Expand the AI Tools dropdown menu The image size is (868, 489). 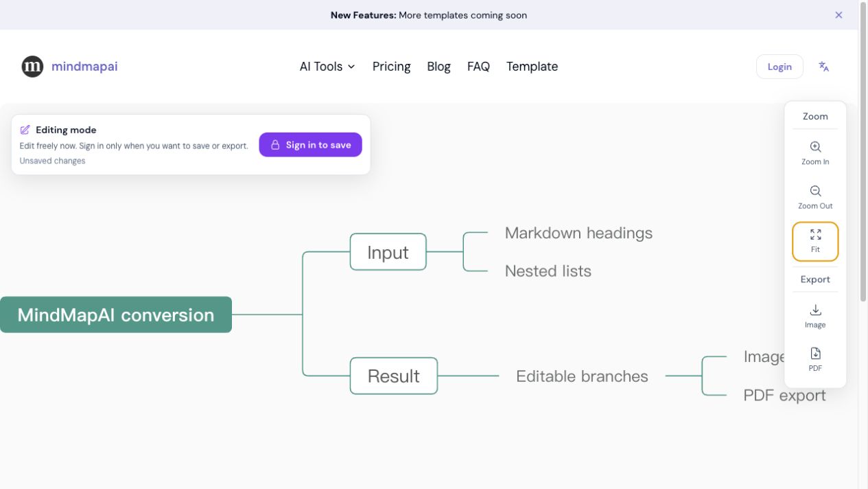click(327, 67)
